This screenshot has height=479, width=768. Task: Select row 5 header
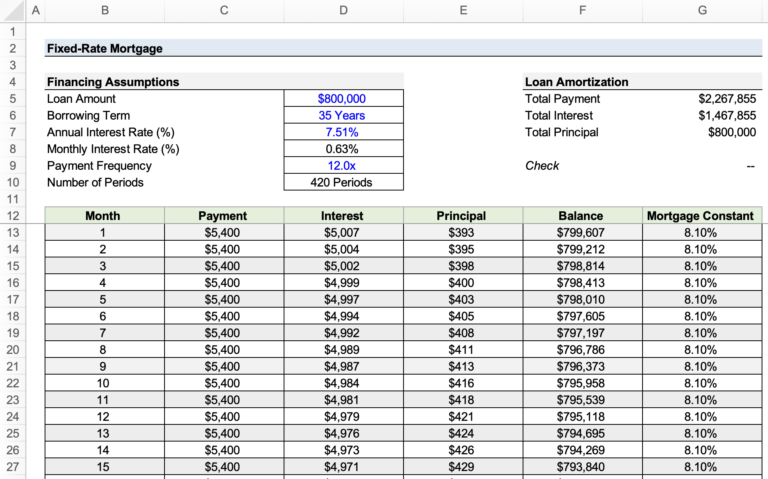tap(13, 98)
